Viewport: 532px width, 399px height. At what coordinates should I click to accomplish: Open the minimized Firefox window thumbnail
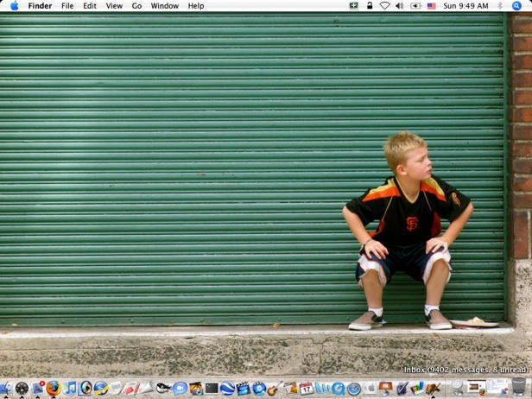coord(478,387)
